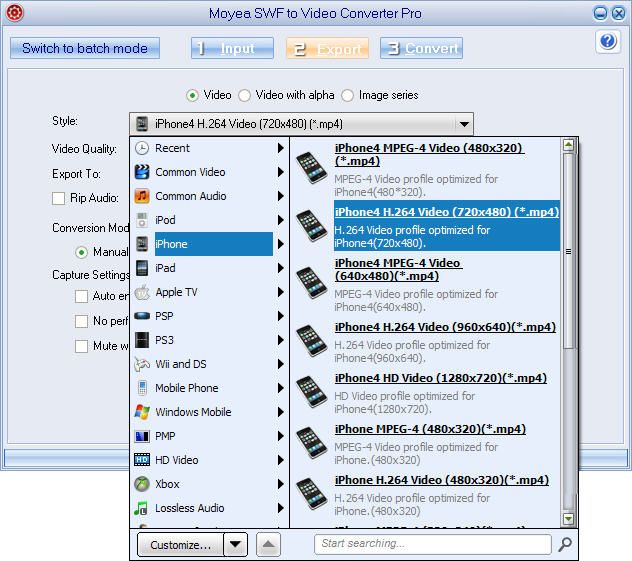Open the Common Audio category
Screen dimensions: 632x561
pos(209,196)
